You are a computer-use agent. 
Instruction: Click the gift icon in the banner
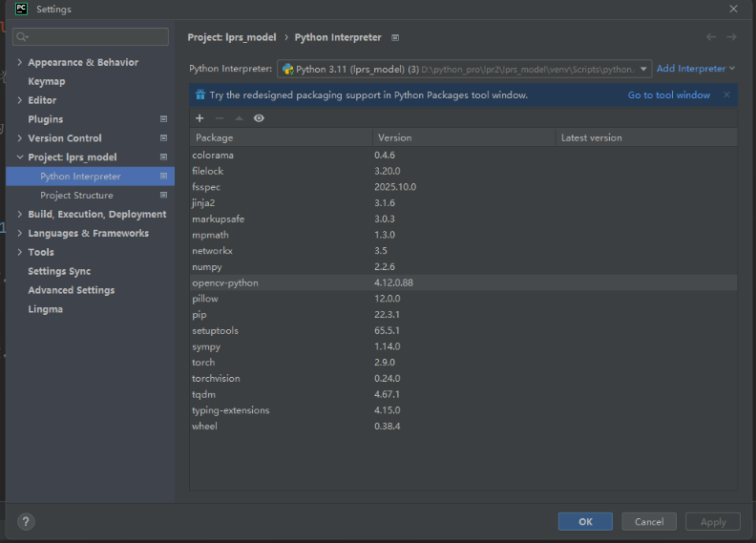pos(200,94)
